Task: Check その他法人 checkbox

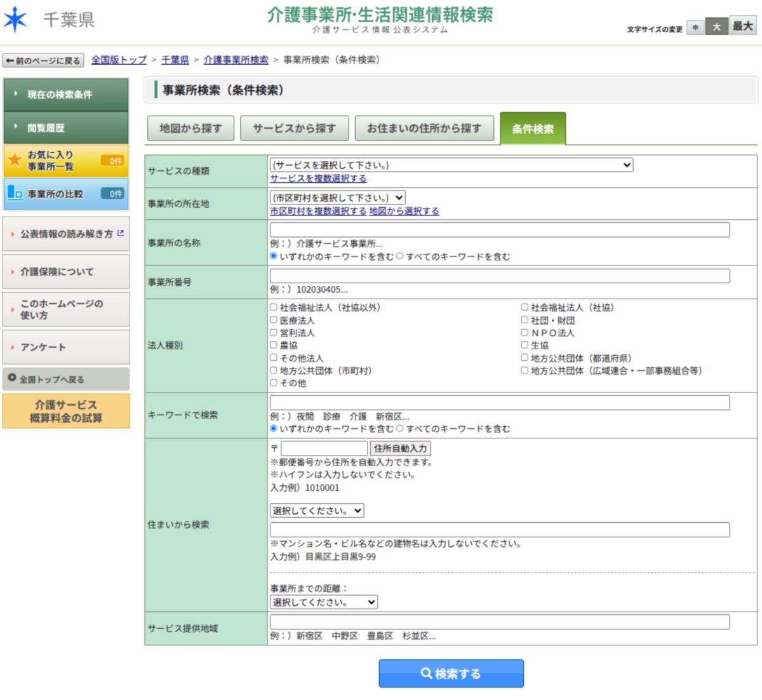Action: pyautogui.click(x=274, y=358)
